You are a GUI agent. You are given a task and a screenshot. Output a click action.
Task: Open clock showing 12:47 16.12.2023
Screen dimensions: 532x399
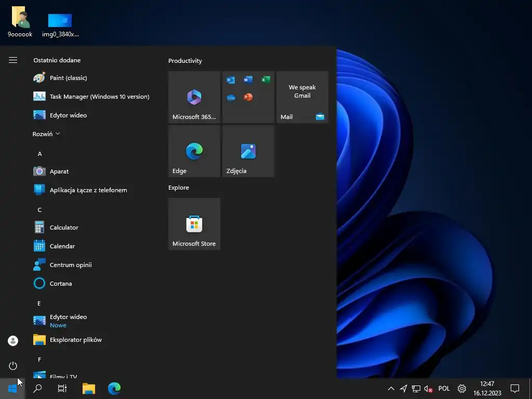487,389
